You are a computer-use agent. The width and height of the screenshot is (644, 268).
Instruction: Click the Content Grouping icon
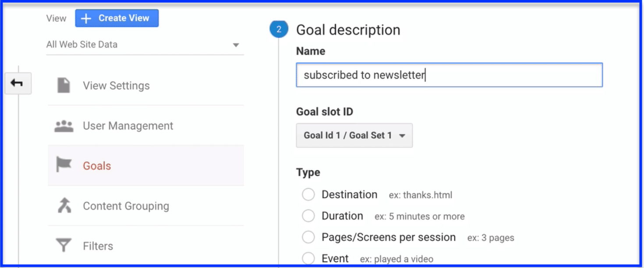coord(64,205)
